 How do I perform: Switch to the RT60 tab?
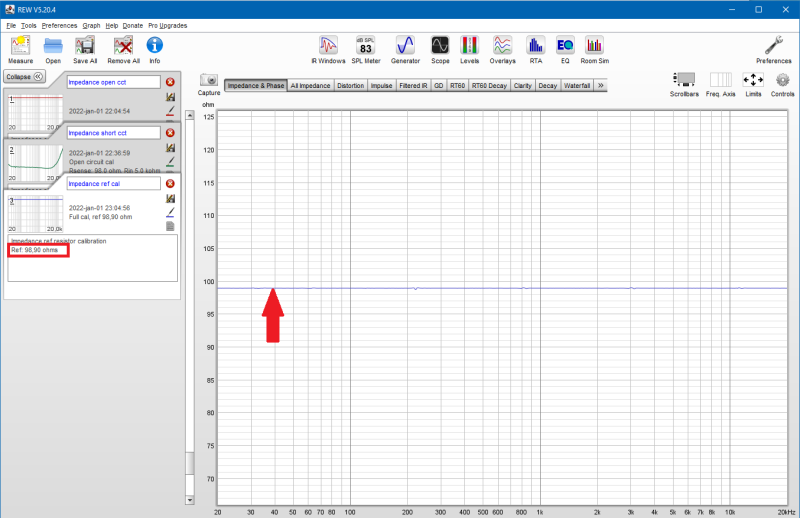pos(458,86)
